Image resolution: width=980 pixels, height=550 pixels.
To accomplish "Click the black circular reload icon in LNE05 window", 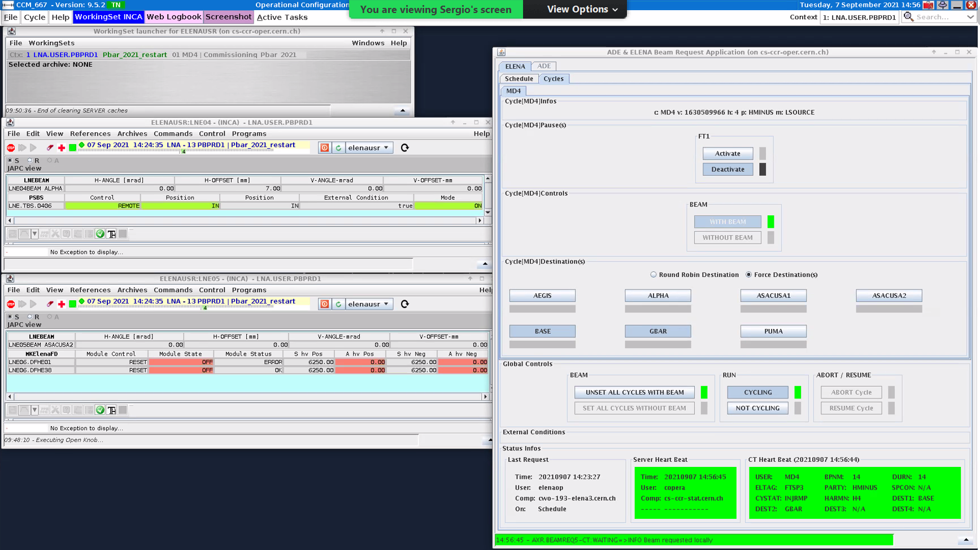I will coord(404,304).
